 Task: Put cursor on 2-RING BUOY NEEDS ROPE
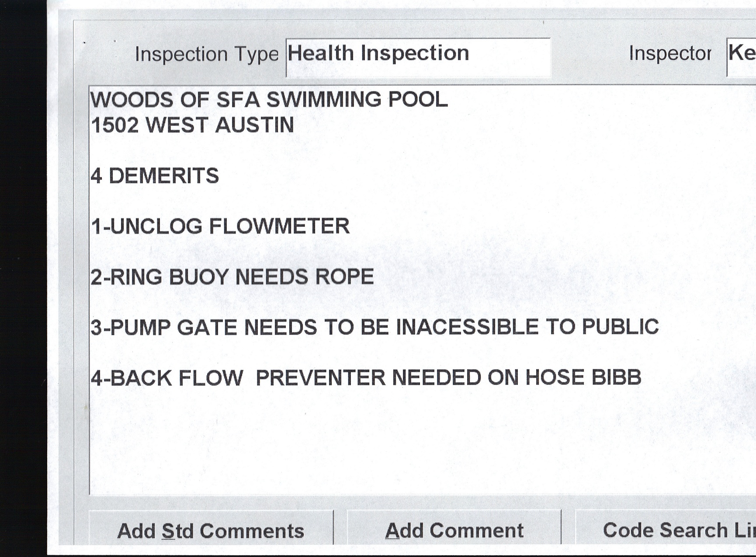[232, 277]
